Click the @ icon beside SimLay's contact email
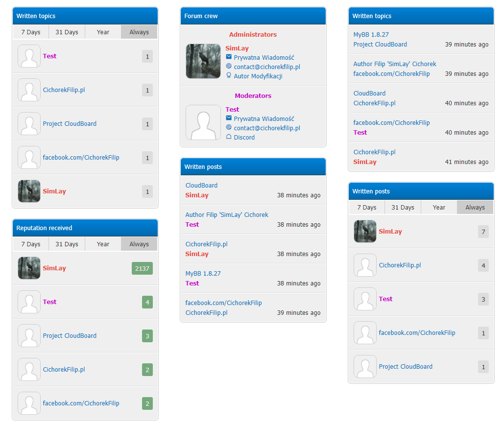Screen dimensions: 504x425 coord(229,66)
